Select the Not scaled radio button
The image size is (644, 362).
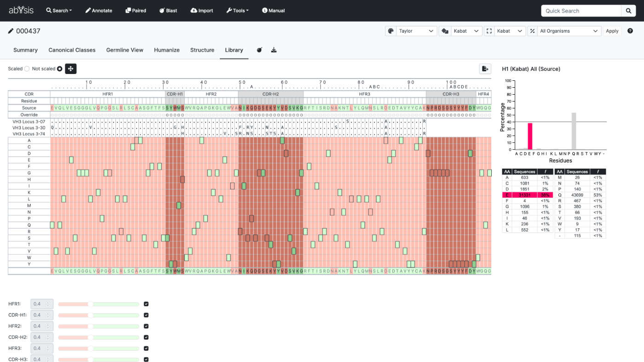point(60,69)
